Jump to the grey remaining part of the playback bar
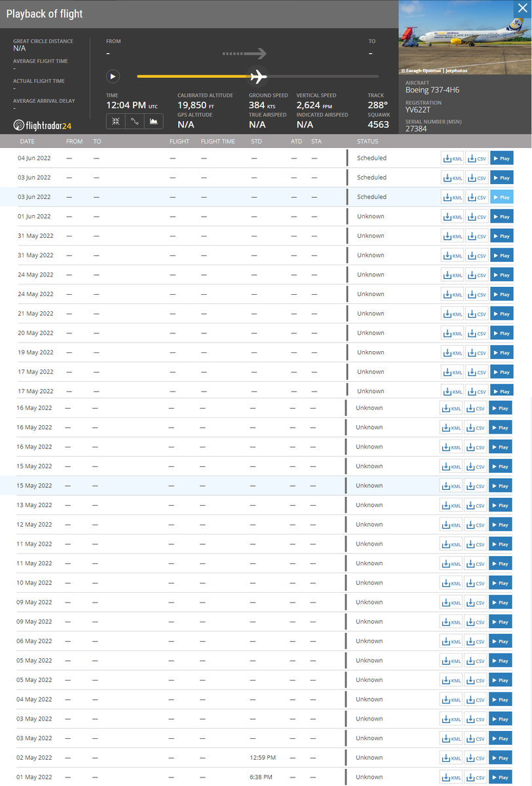The image size is (532, 786). (323, 77)
